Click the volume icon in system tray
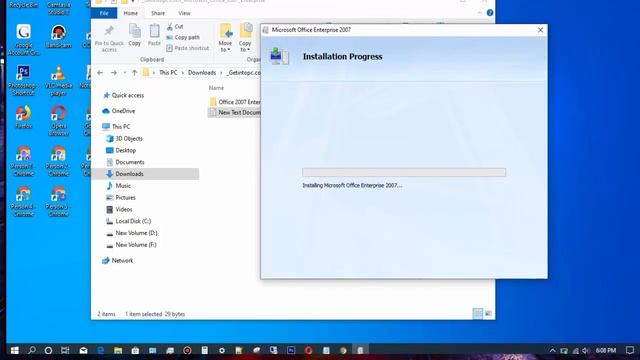Image resolution: width=640 pixels, height=360 pixels. (586, 350)
